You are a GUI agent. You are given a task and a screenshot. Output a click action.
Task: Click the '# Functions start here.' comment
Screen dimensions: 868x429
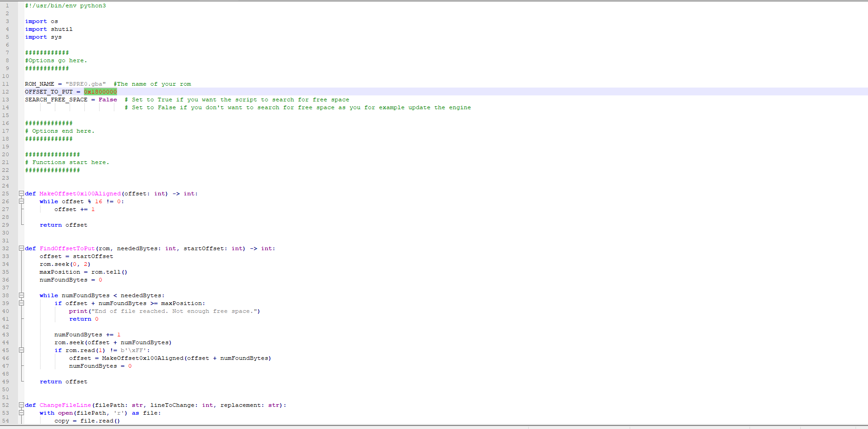tap(67, 162)
